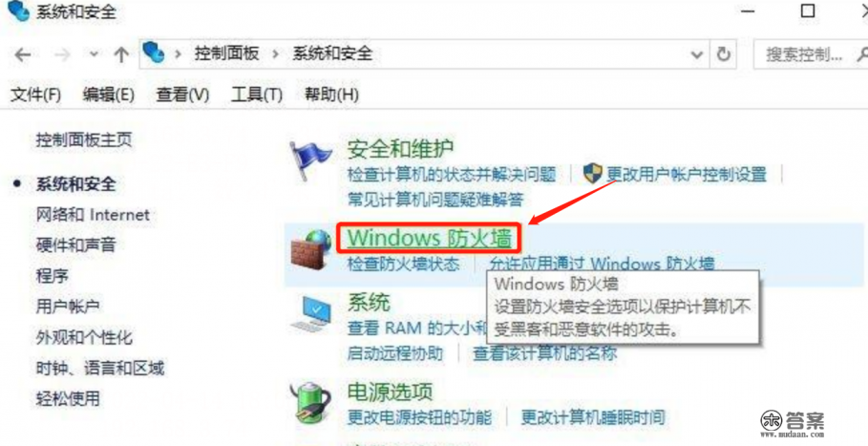
Task: Select 网络和 Internet in the sidebar
Action: tap(93, 214)
